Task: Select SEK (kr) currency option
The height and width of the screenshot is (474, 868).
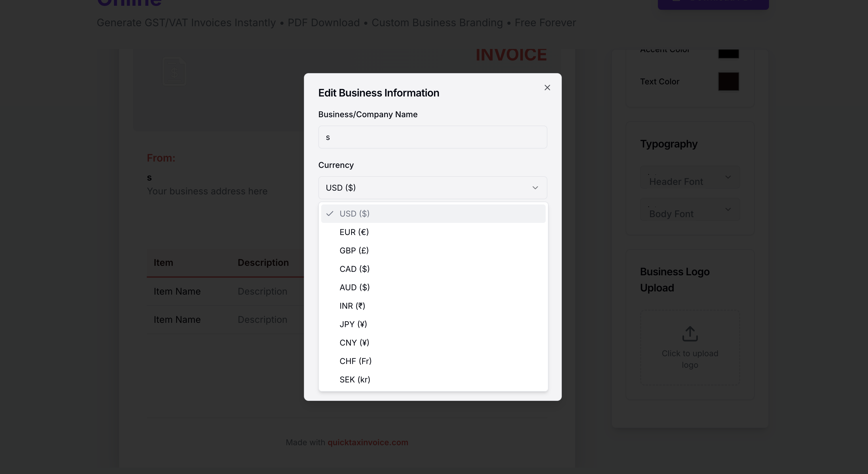Action: 433,380
